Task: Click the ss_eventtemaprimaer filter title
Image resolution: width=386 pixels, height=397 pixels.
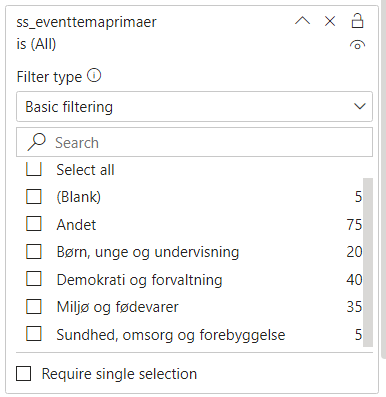Action: click(86, 22)
